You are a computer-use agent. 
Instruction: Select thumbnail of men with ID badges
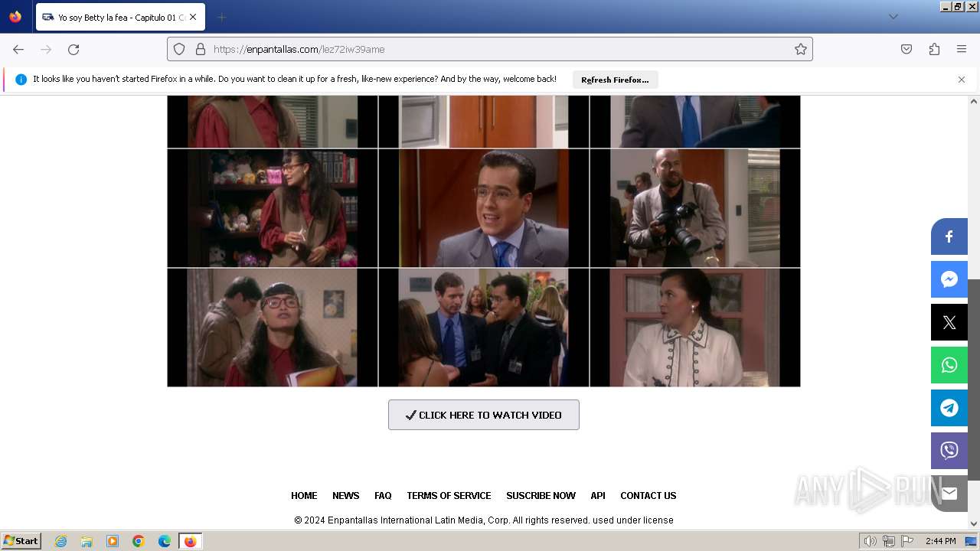click(x=484, y=328)
